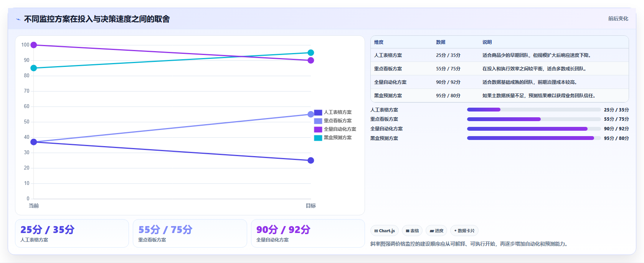This screenshot has width=644, height=263.
Task: Click 人工表格方案 label in progress list
Action: [x=384, y=110]
